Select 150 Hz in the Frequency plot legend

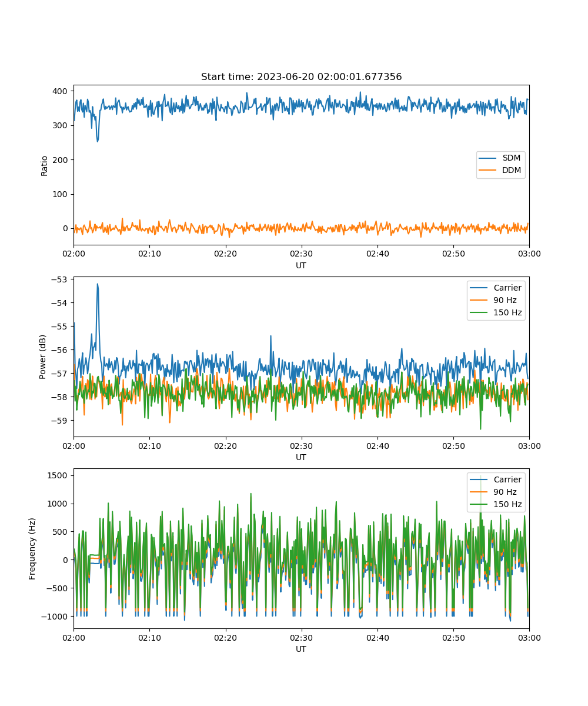coord(507,504)
